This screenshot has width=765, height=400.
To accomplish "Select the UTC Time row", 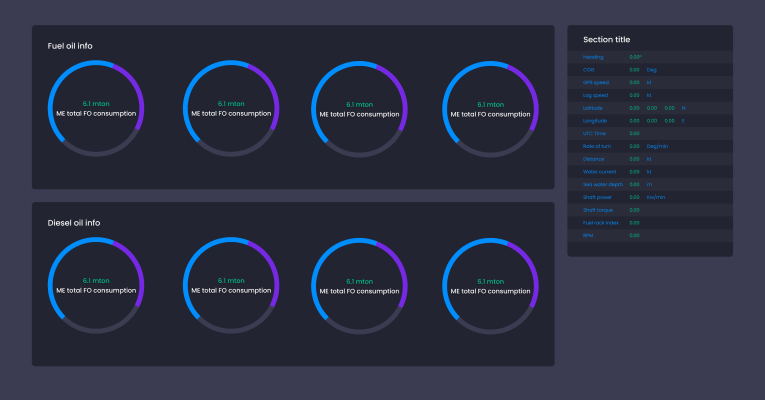I will point(649,133).
